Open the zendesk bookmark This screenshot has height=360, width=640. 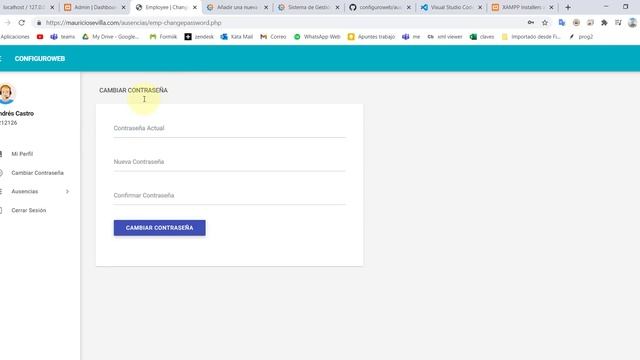[x=199, y=37]
